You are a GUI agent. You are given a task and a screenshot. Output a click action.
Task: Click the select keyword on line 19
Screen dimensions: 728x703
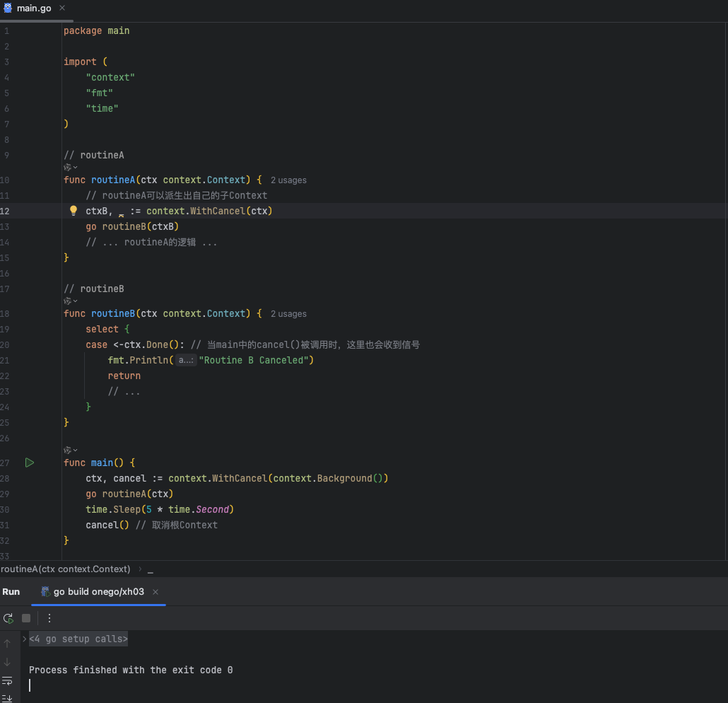point(102,329)
